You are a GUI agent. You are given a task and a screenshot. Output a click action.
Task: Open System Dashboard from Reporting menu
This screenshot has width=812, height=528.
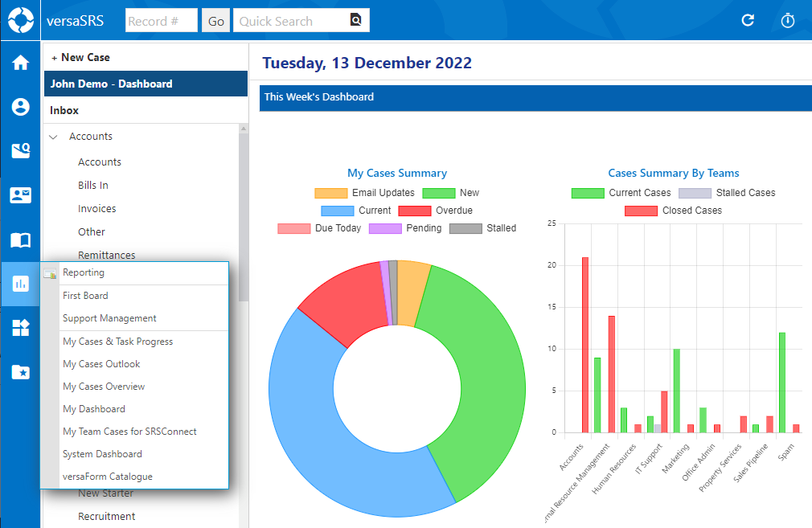(x=102, y=454)
